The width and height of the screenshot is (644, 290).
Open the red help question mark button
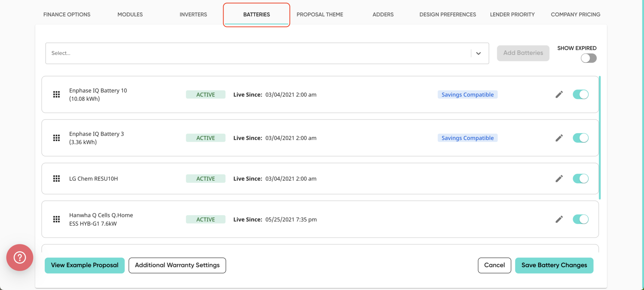(20, 257)
